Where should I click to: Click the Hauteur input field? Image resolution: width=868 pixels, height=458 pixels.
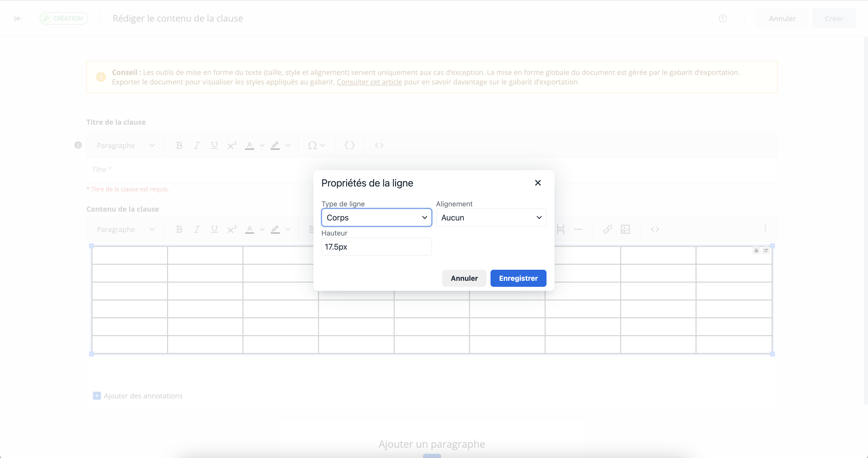376,247
